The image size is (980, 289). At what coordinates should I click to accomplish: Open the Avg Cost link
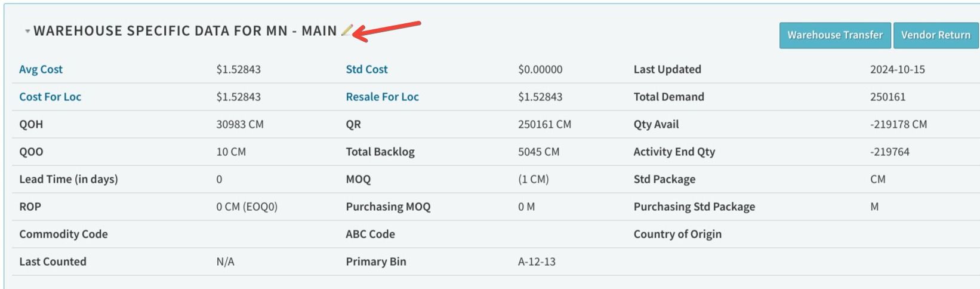[x=41, y=69]
